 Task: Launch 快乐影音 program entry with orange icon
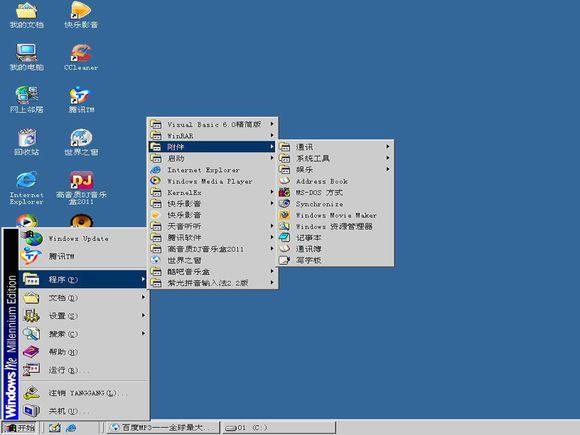(x=212, y=215)
